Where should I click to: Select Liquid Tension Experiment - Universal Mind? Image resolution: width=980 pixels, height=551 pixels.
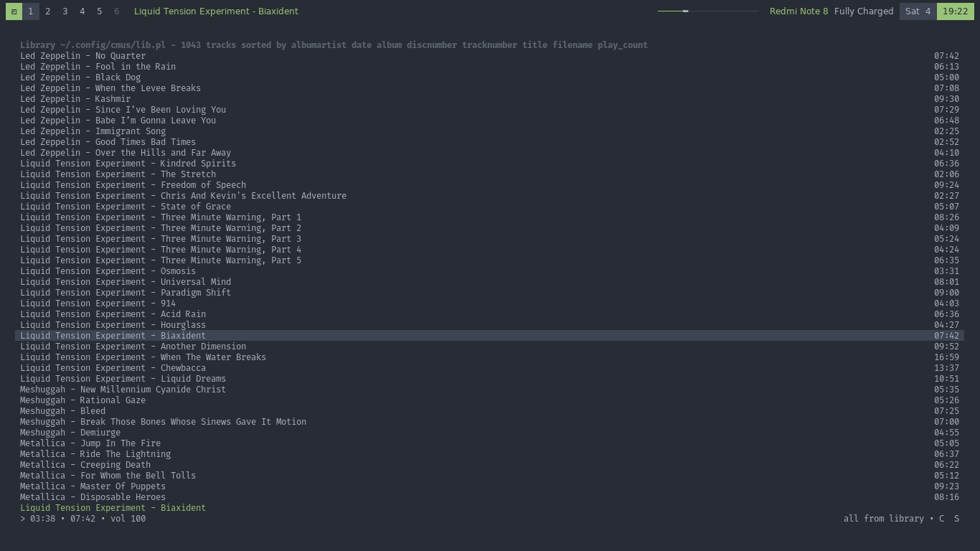(489, 282)
